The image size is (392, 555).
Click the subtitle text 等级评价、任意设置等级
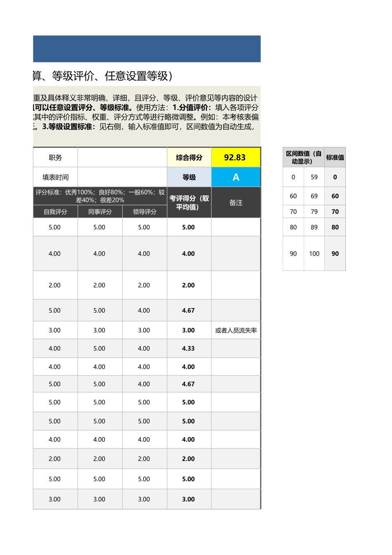pos(110,76)
